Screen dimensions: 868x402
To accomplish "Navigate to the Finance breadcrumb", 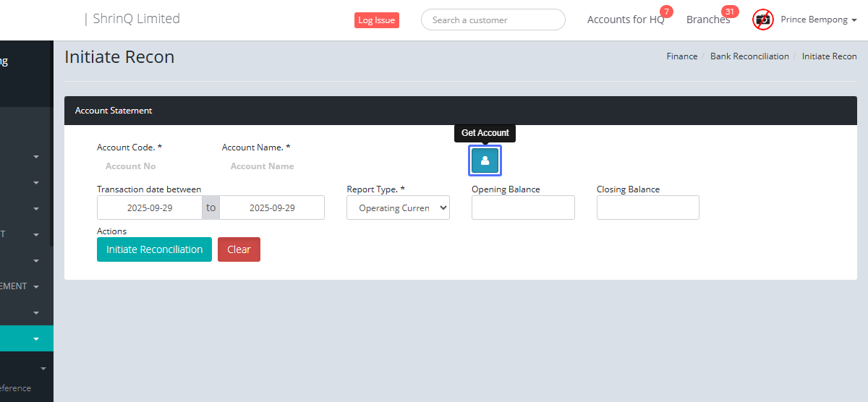I will pyautogui.click(x=682, y=56).
